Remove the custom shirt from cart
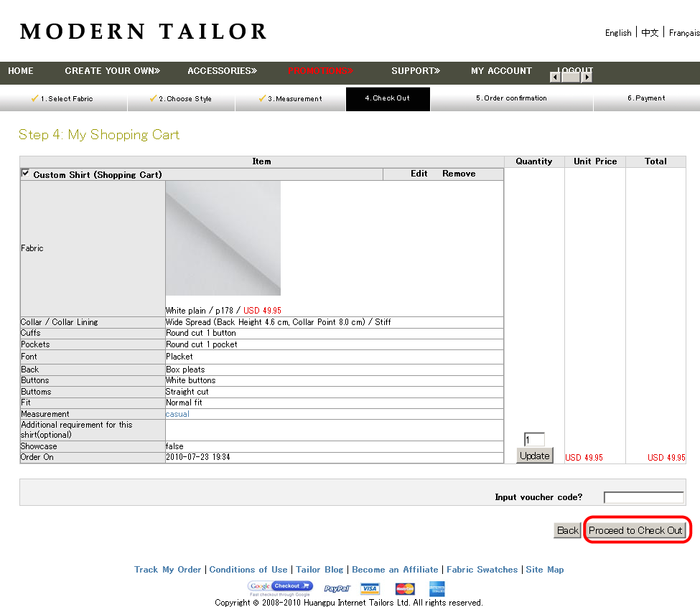The height and width of the screenshot is (607, 700). coord(459,174)
